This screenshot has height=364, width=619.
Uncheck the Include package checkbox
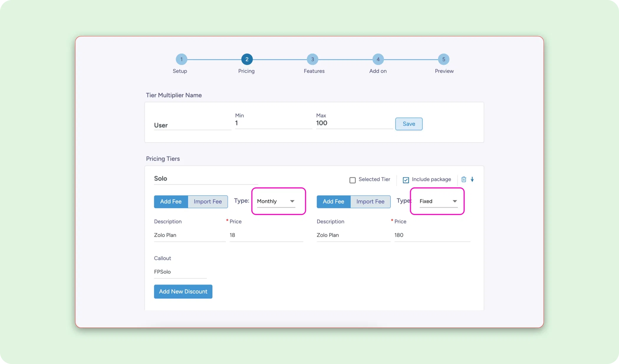(x=406, y=180)
